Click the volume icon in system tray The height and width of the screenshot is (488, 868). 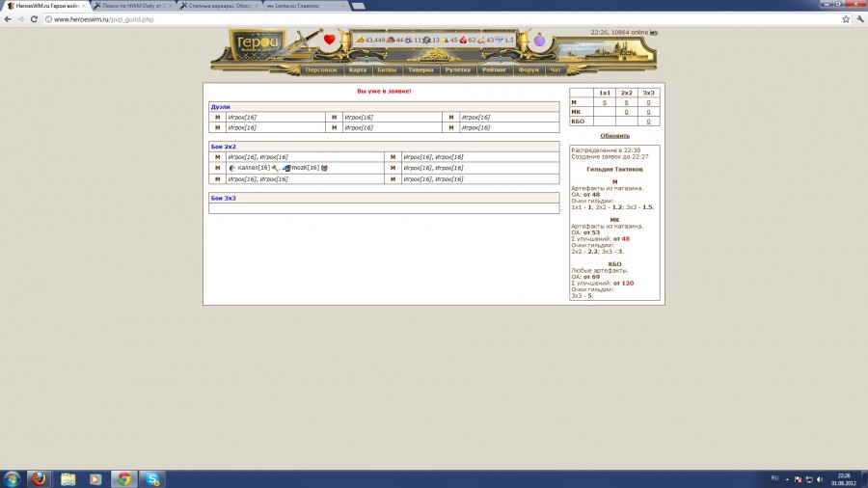pos(820,479)
